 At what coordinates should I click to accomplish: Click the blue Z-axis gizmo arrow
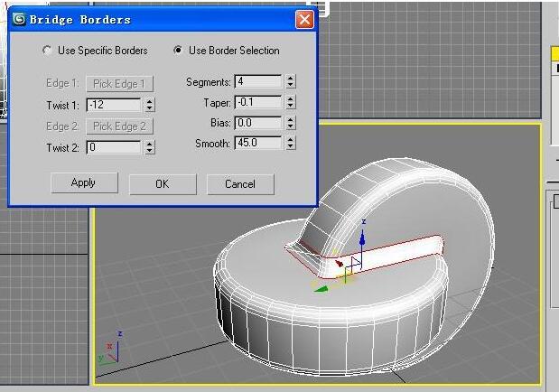tap(362, 239)
